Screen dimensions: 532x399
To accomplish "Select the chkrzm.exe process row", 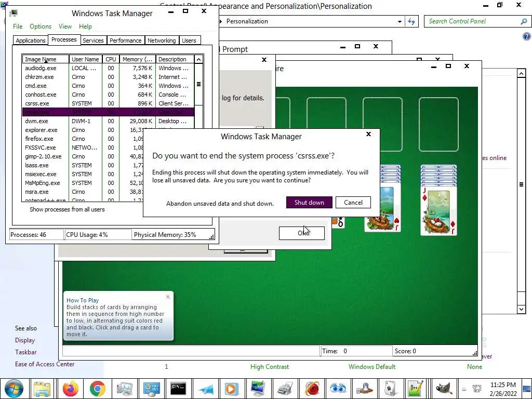I will pos(108,77).
